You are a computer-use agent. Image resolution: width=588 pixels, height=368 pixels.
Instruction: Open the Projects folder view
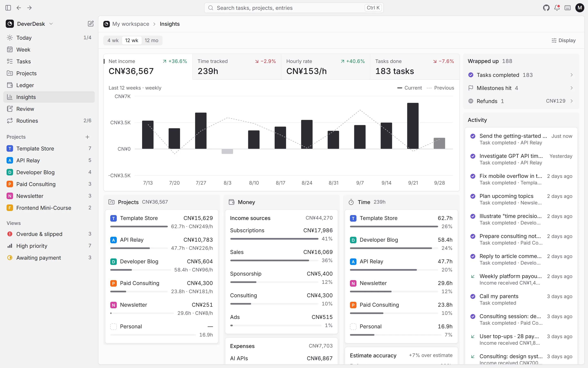(49, 73)
